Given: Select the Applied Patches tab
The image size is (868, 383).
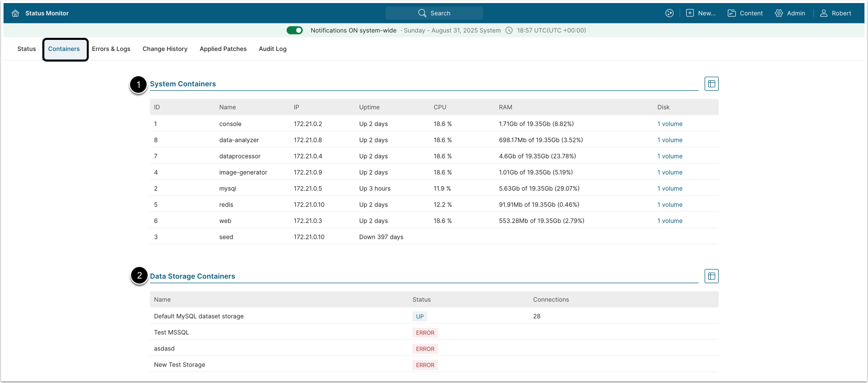Looking at the screenshot, I should [x=223, y=49].
